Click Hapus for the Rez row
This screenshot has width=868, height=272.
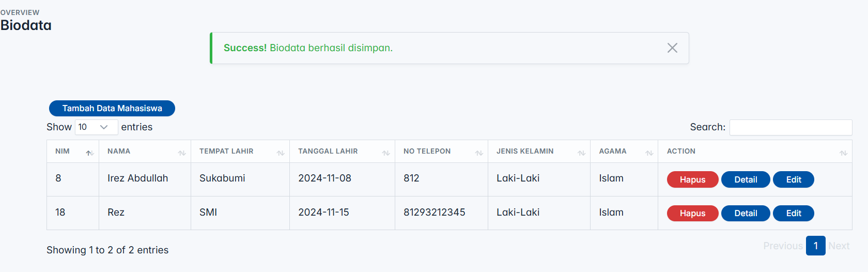tap(692, 213)
